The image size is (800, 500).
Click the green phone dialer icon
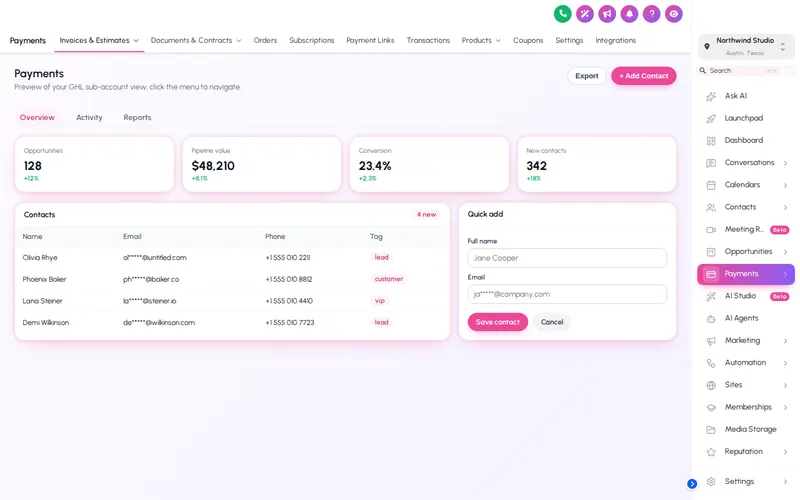(562, 14)
